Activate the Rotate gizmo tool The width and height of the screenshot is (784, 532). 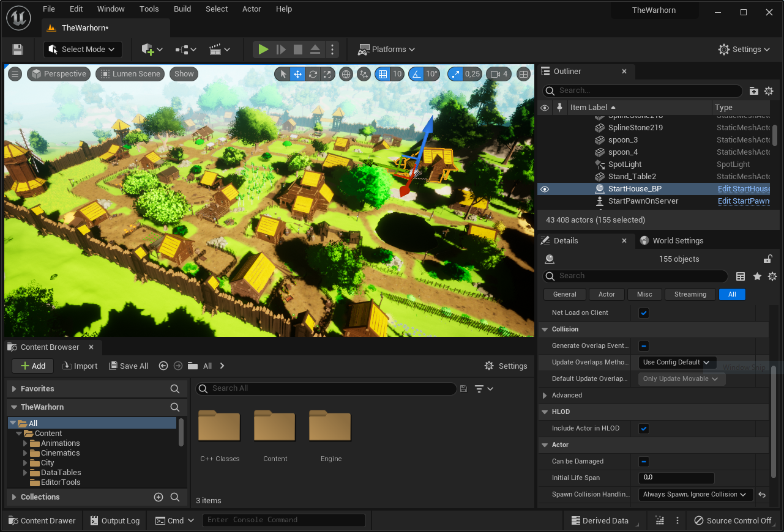(313, 74)
